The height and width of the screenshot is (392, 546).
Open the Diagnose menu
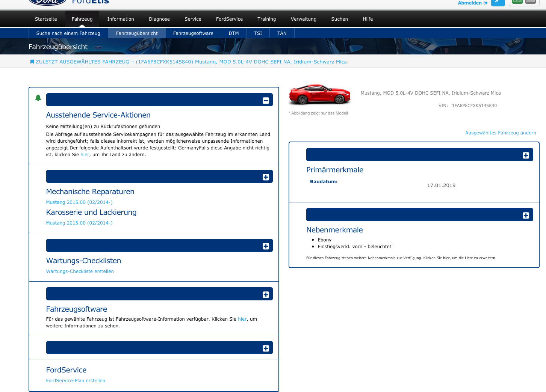(x=159, y=19)
